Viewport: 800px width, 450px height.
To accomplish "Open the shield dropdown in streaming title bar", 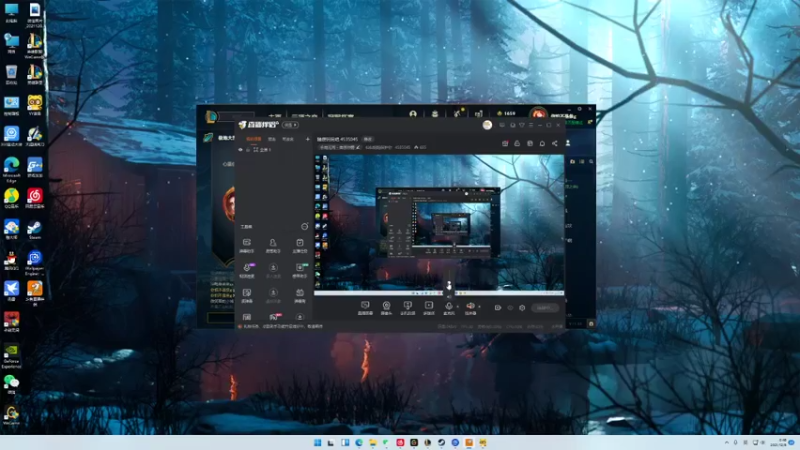I will click(521, 125).
